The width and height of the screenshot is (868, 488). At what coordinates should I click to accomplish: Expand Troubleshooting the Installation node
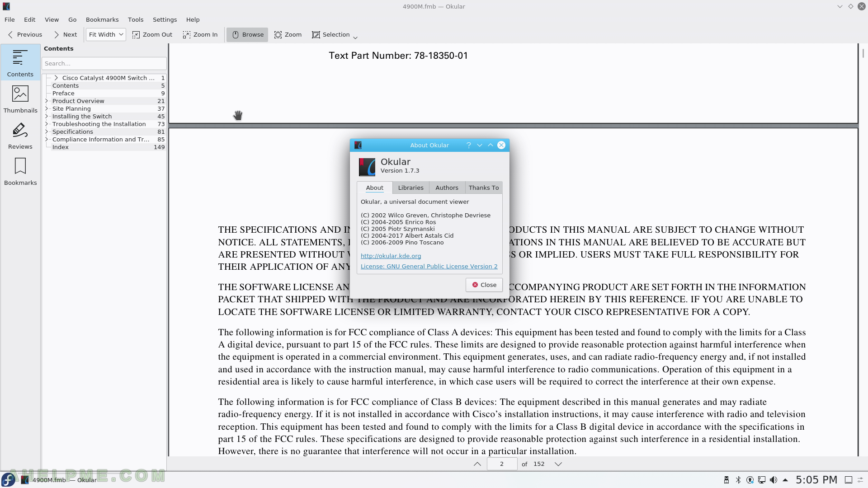pyautogui.click(x=47, y=124)
